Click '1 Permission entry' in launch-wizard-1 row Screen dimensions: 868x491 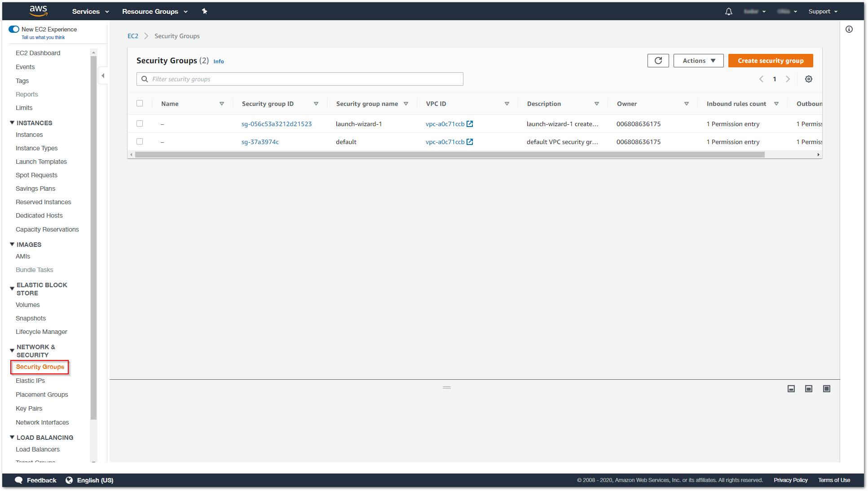click(733, 124)
